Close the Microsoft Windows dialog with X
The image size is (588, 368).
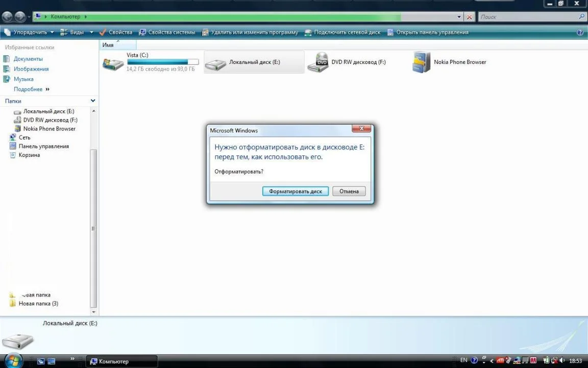(x=361, y=128)
